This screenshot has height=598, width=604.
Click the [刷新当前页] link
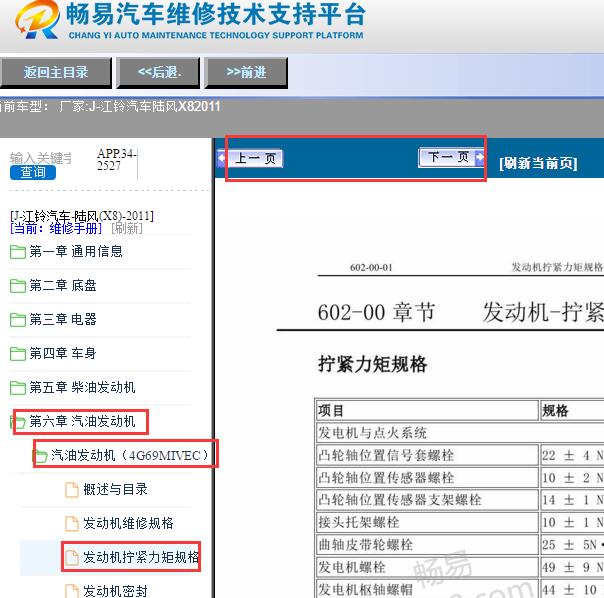(x=538, y=163)
